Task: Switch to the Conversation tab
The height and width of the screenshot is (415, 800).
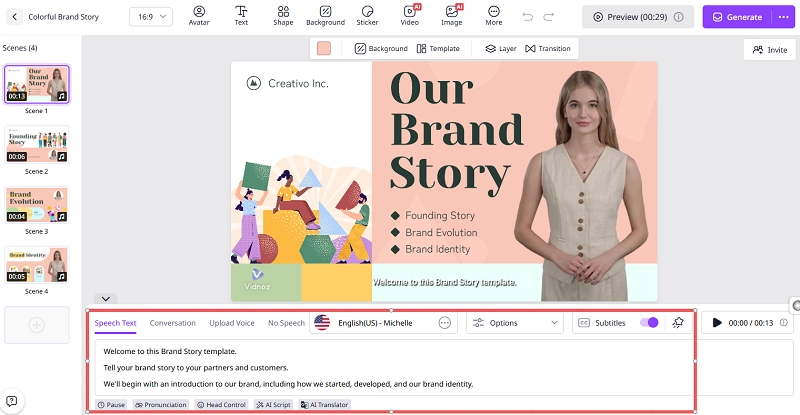Action: click(x=172, y=323)
